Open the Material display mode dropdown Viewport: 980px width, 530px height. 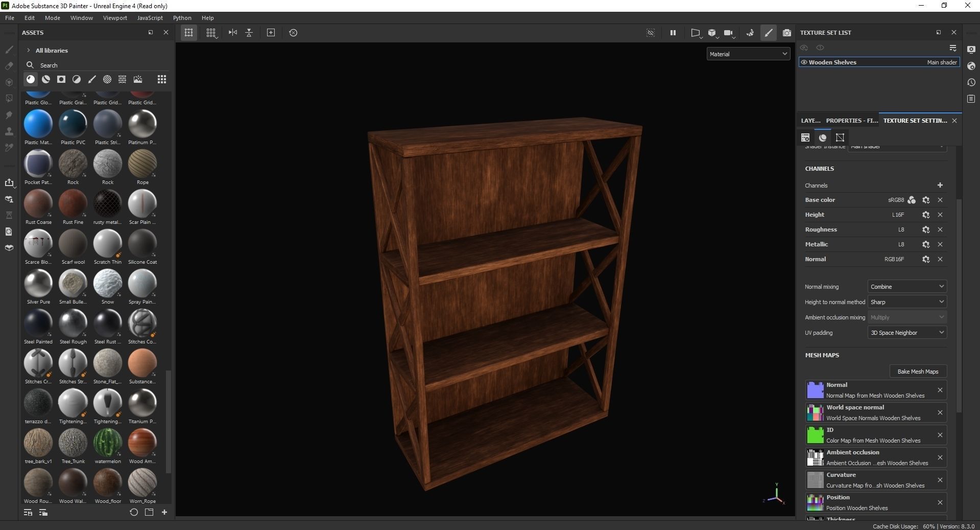(x=749, y=54)
